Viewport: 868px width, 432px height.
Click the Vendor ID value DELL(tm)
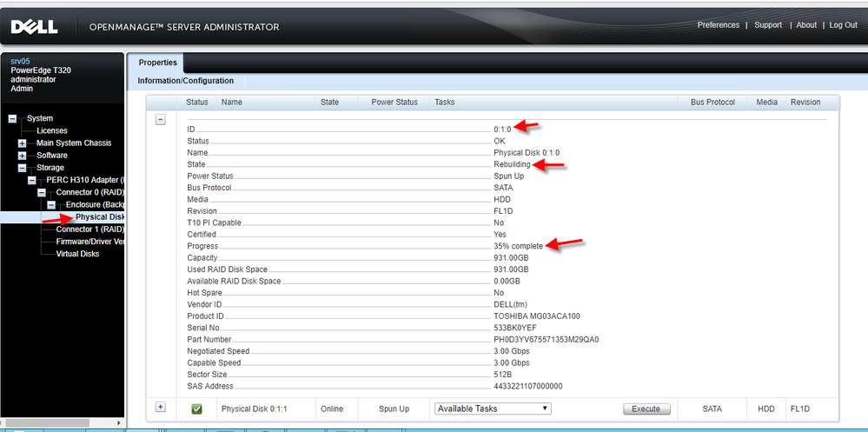click(x=510, y=304)
